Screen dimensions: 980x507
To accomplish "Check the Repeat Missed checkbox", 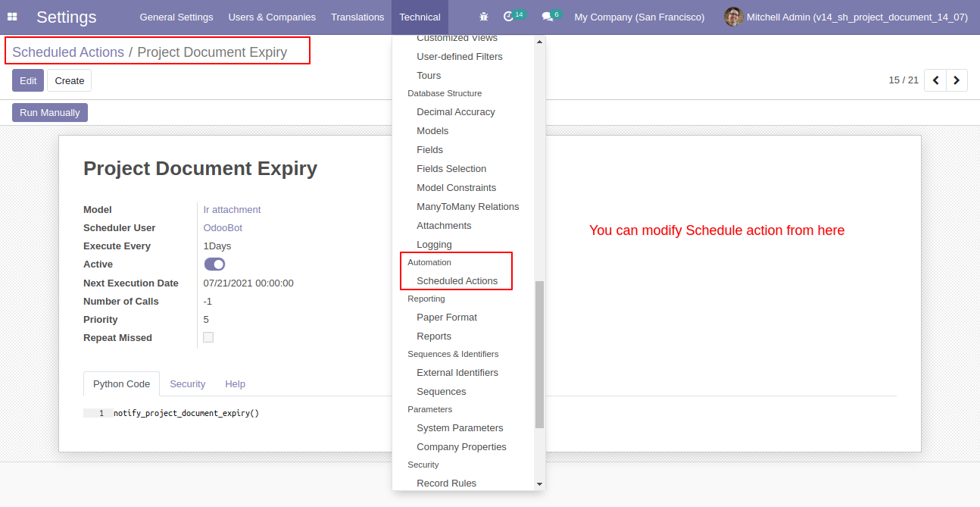I will click(208, 337).
